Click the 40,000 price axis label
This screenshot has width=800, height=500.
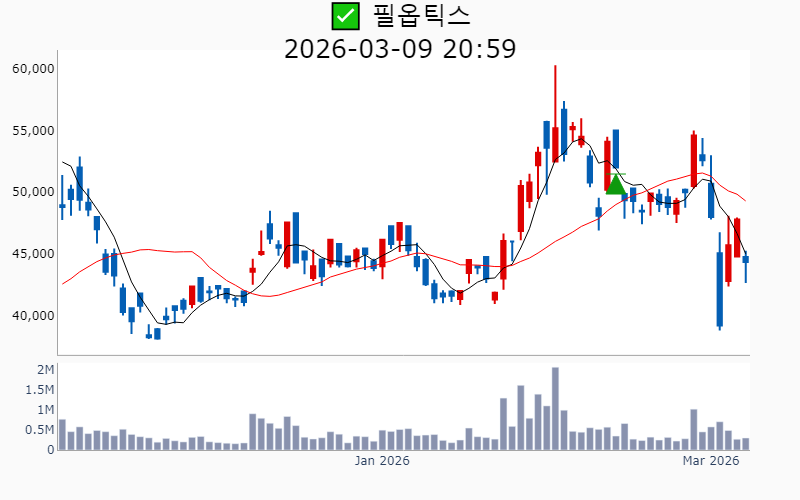(x=32, y=316)
